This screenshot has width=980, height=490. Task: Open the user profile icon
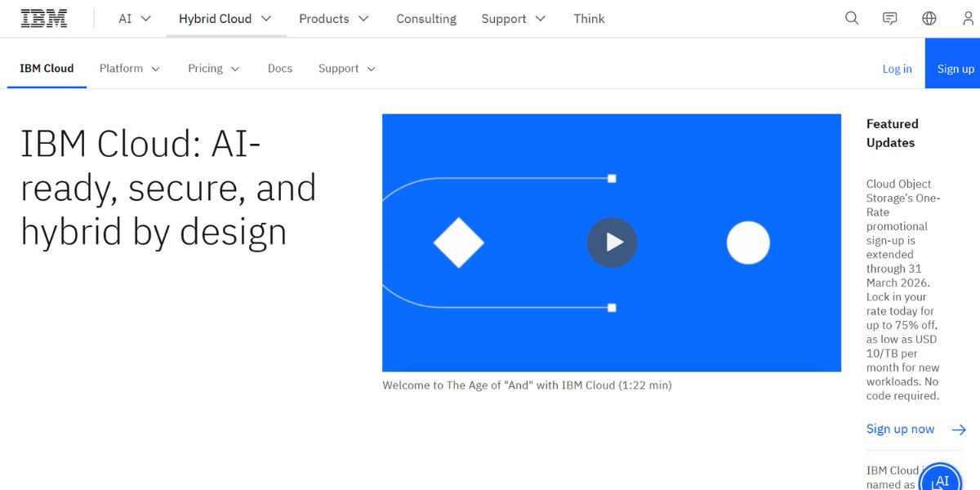tap(968, 19)
